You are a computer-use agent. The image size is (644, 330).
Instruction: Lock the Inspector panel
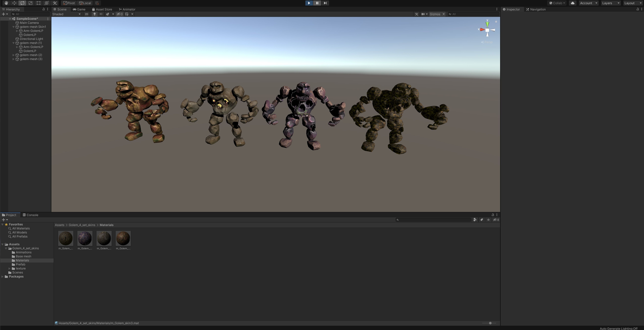coord(637,9)
